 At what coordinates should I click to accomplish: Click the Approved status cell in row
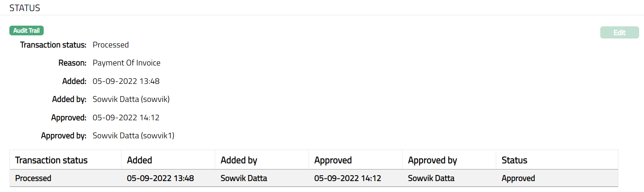coord(518,178)
